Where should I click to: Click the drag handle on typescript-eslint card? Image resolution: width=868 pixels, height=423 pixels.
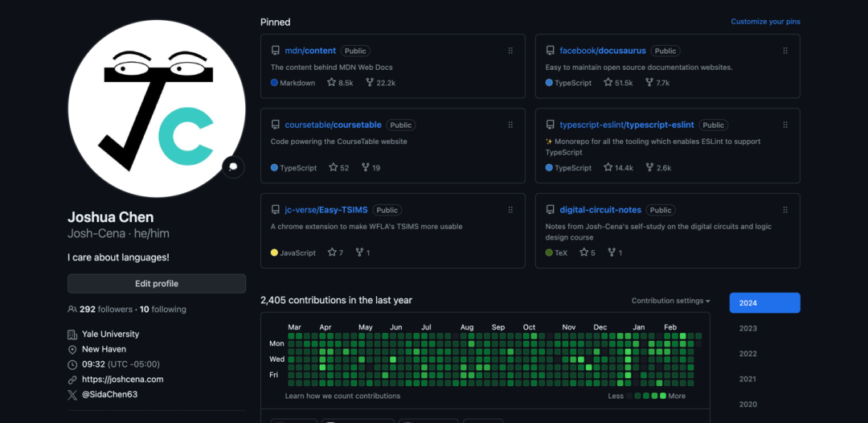pyautogui.click(x=785, y=125)
